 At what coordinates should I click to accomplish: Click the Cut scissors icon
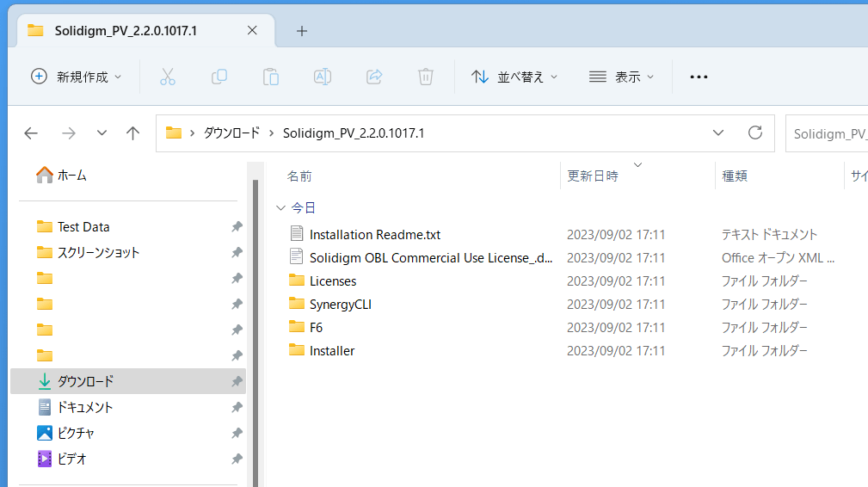pyautogui.click(x=167, y=77)
